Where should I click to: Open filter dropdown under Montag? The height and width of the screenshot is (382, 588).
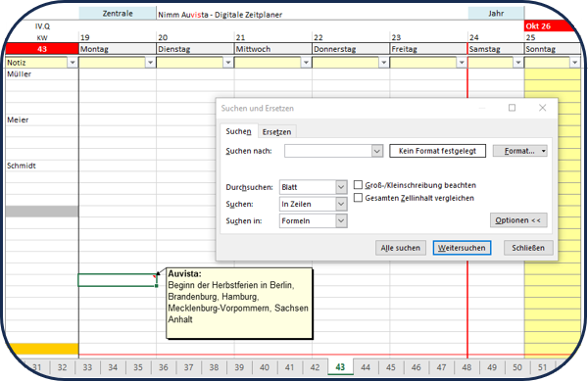coord(150,63)
